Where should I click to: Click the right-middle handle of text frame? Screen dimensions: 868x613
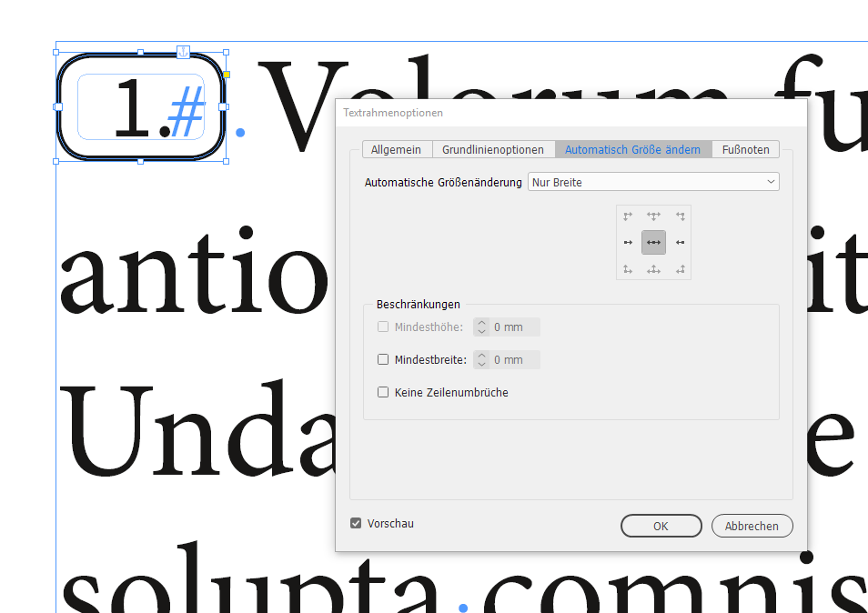pyautogui.click(x=224, y=106)
